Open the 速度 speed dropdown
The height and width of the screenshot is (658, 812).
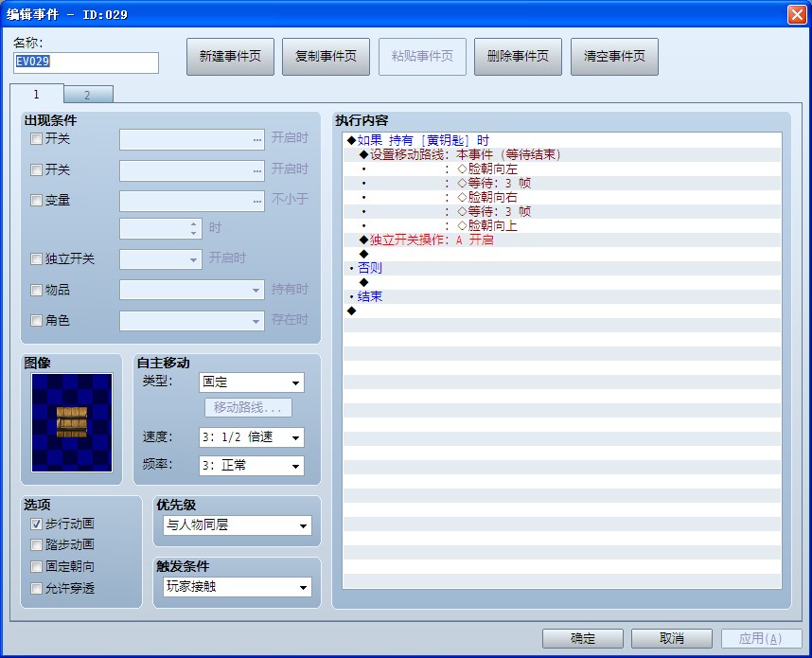[x=252, y=437]
